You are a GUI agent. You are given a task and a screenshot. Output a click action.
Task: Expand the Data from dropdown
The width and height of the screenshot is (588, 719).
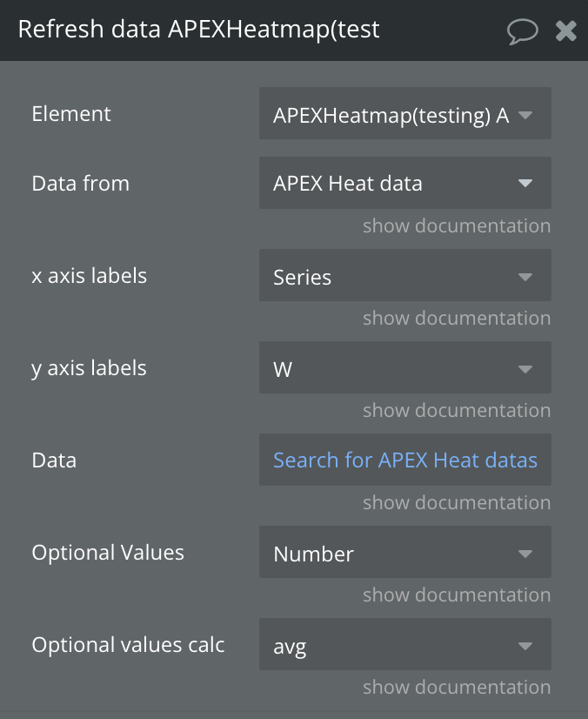pos(404,183)
